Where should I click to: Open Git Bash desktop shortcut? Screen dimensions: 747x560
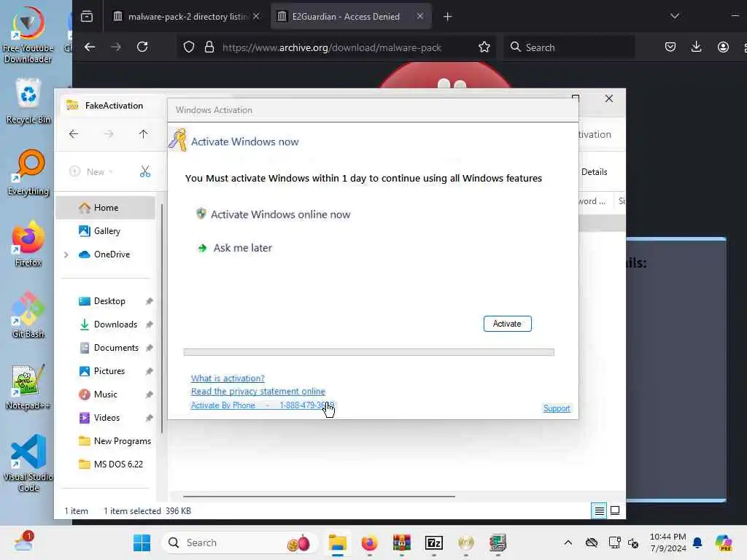tap(28, 315)
